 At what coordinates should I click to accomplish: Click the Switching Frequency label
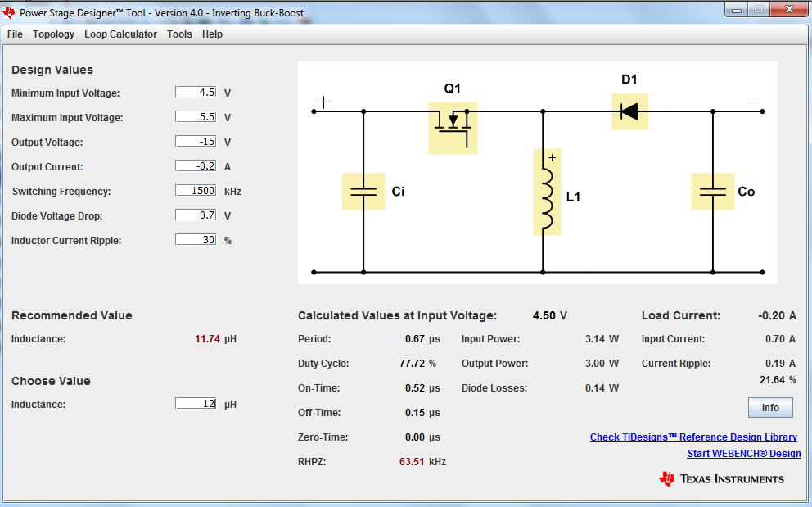pyautogui.click(x=61, y=192)
